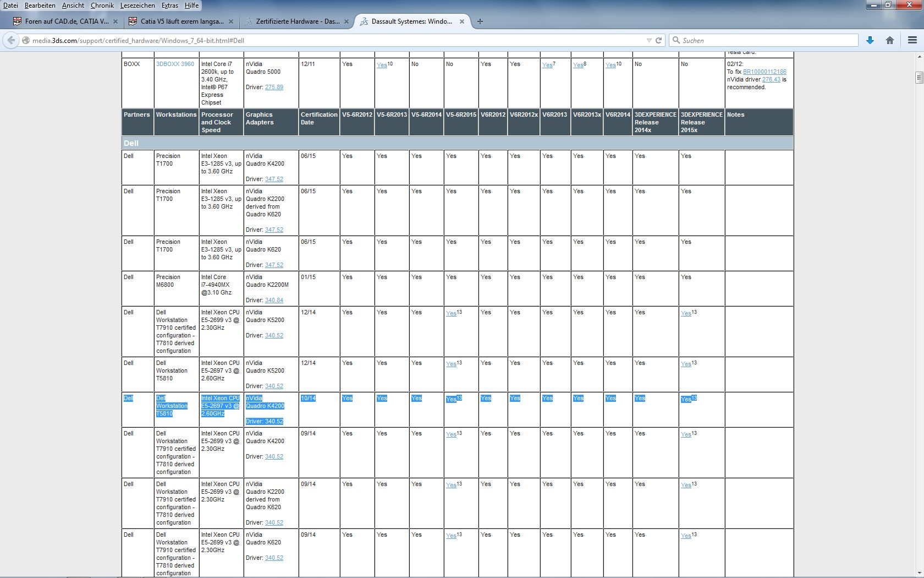Screen dimensions: 924x578
Task: Open driver 340.52 link for Quadro K5200 T7910
Action: (274, 336)
